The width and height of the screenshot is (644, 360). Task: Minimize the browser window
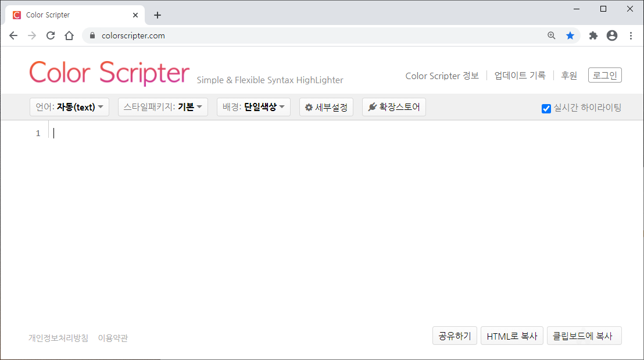point(577,9)
